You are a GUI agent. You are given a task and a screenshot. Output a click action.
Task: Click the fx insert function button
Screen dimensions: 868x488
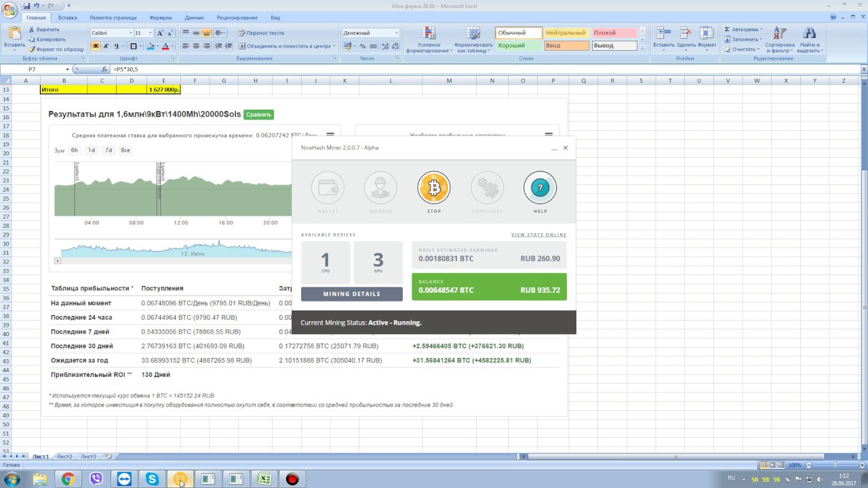click(104, 69)
